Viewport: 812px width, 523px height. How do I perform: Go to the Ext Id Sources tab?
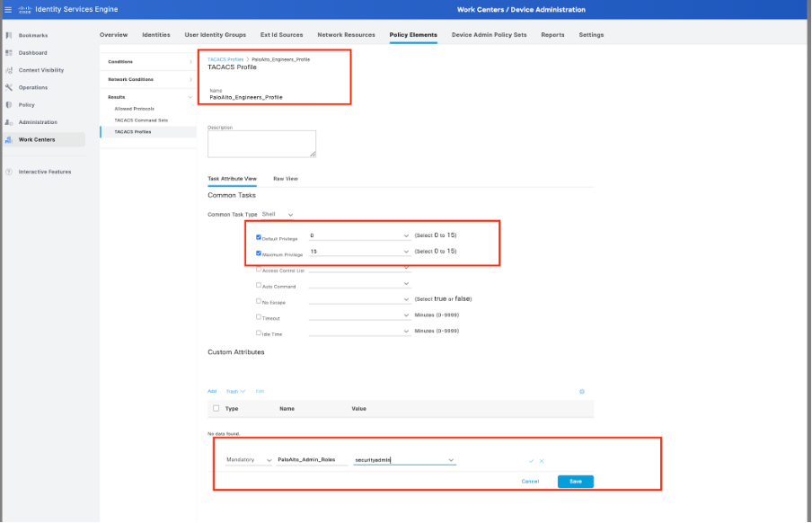[x=281, y=35]
